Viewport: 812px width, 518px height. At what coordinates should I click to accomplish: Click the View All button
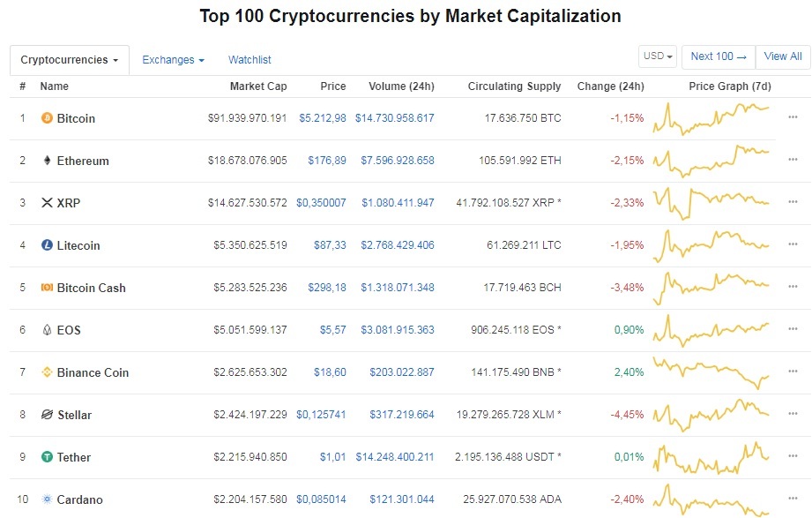tap(782, 56)
